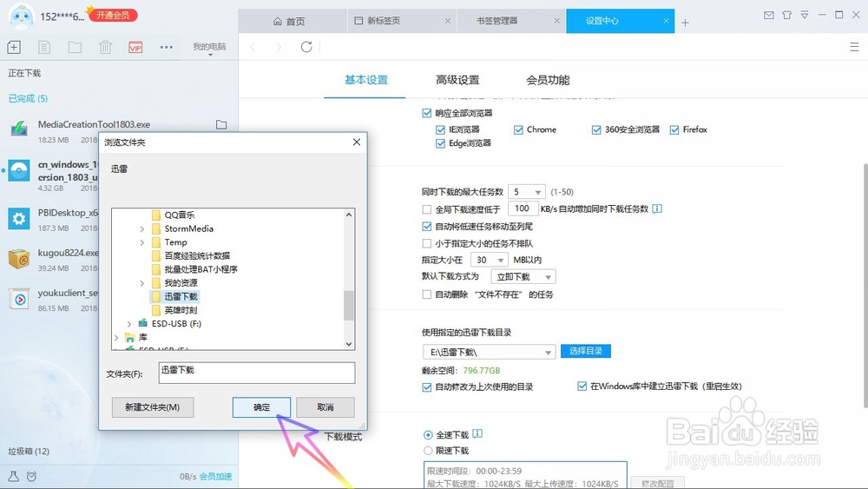This screenshot has height=489, width=868.
Task: Click info icon after 自动增加同时下载任务数
Action: pos(657,208)
